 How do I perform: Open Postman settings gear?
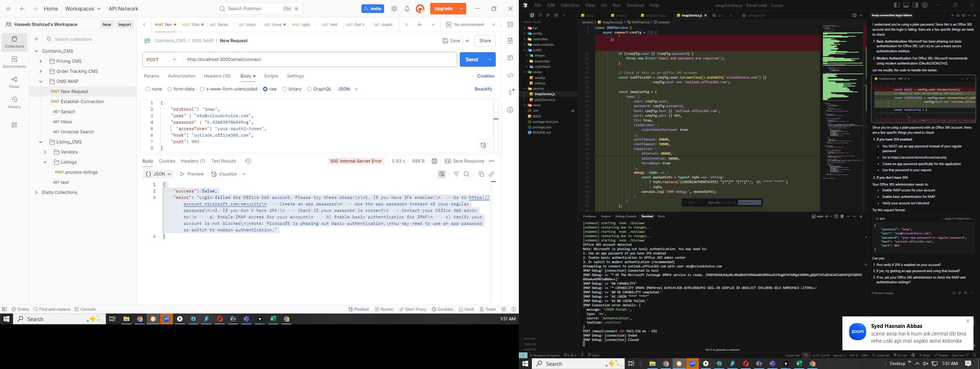coord(394,9)
